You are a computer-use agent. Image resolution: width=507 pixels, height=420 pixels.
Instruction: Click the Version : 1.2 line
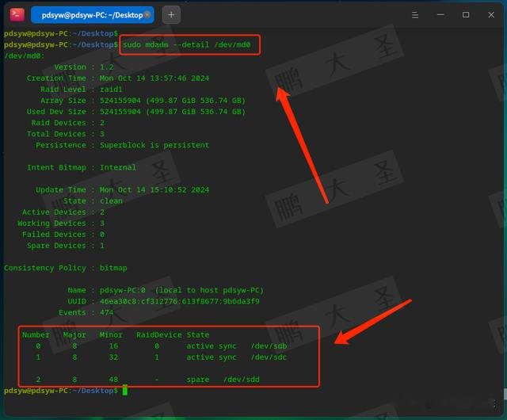coord(84,67)
